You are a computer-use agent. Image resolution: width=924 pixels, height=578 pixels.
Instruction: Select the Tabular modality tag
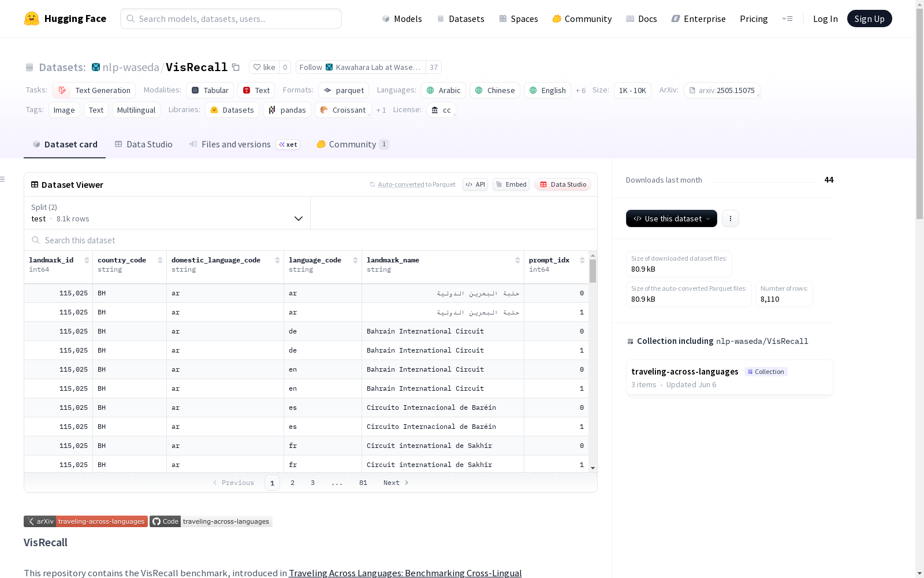point(210,90)
